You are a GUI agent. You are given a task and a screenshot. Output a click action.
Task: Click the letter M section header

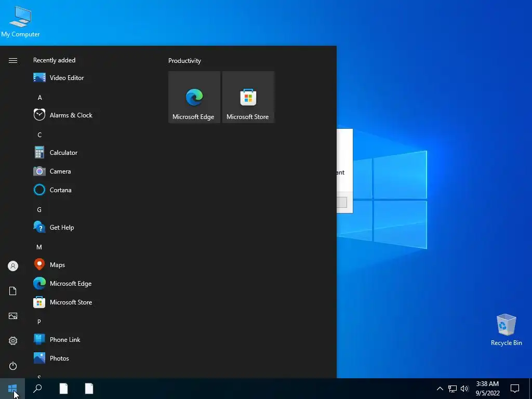[x=39, y=247]
